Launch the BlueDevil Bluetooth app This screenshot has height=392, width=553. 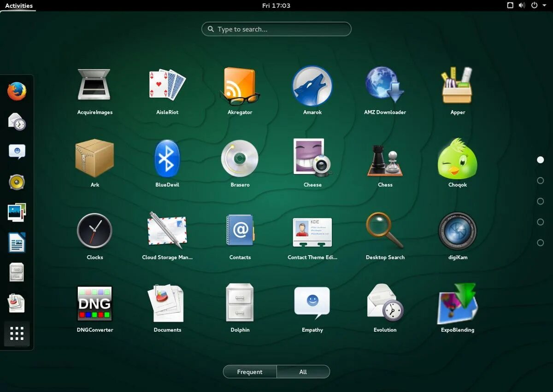coord(167,158)
